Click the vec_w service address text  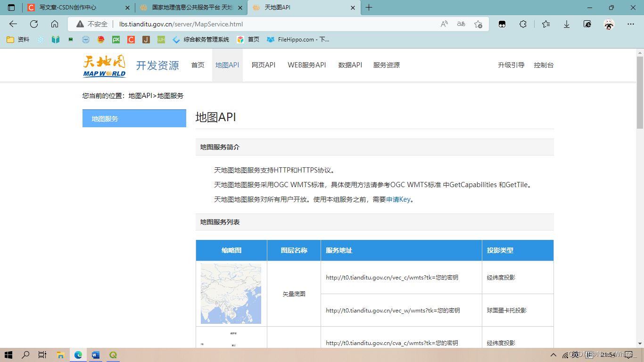393,311
